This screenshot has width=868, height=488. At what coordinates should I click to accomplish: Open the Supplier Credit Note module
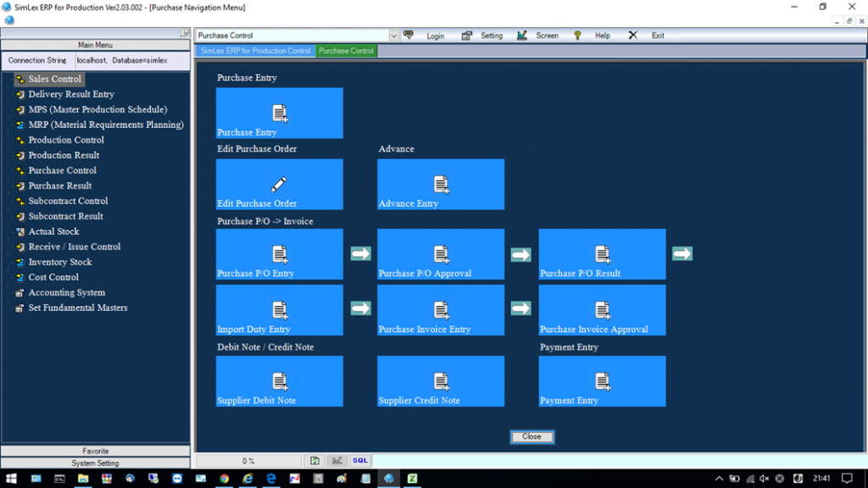pos(441,381)
